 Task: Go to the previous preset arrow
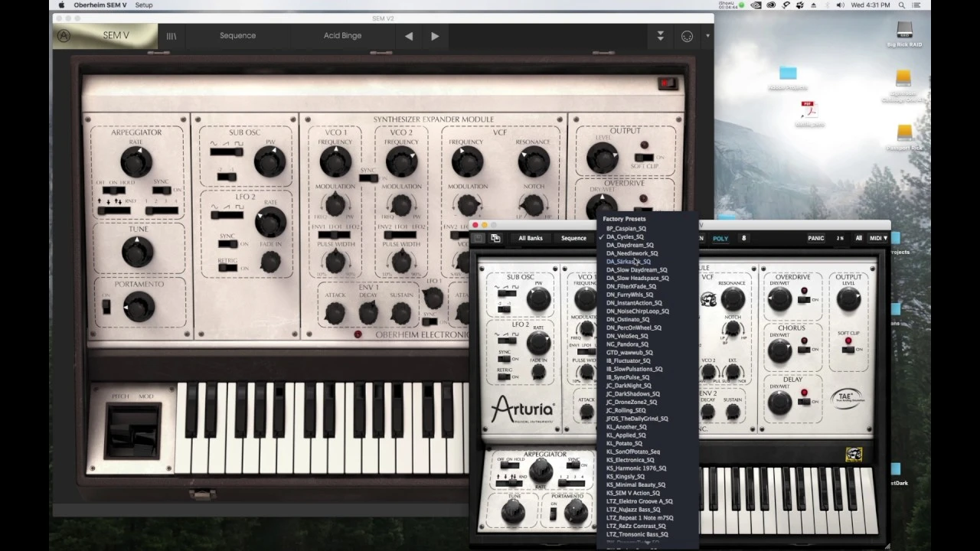(x=409, y=36)
